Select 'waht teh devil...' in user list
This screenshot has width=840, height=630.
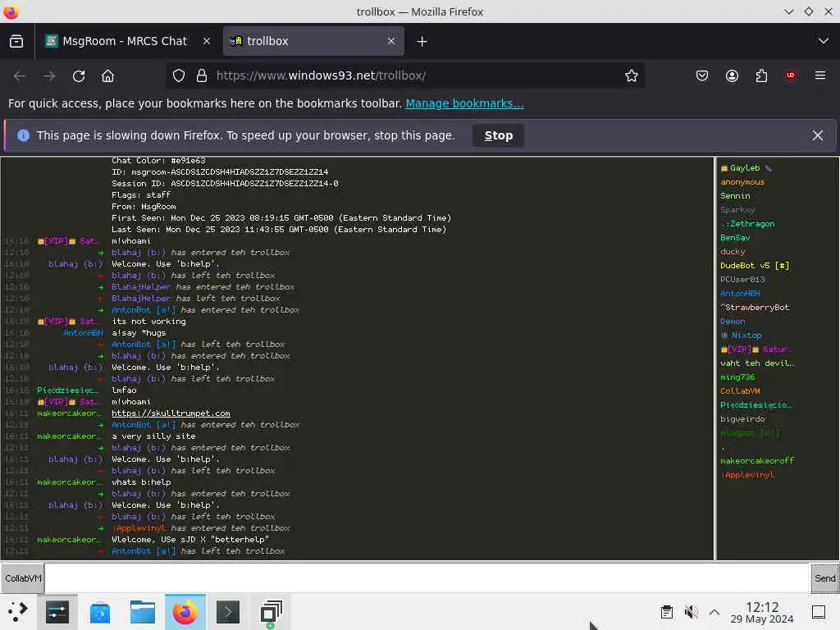click(x=757, y=363)
